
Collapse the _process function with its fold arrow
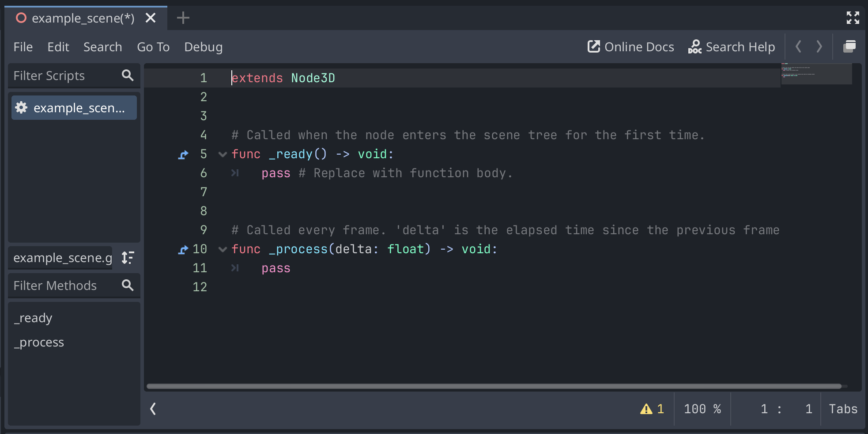click(222, 249)
